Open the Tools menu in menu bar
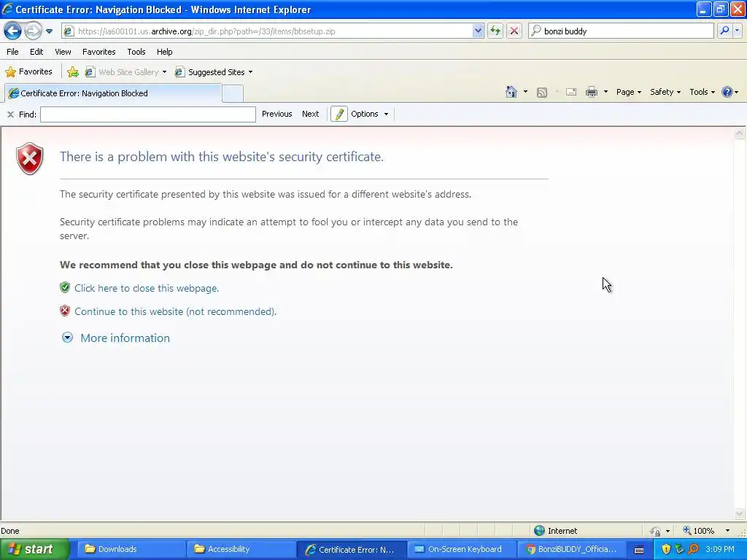 [x=136, y=52]
